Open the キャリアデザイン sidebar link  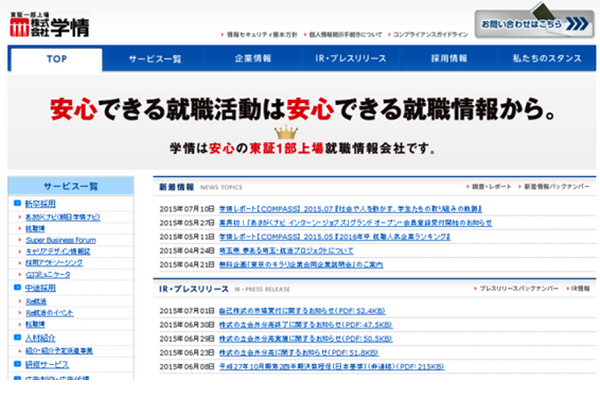click(x=58, y=251)
